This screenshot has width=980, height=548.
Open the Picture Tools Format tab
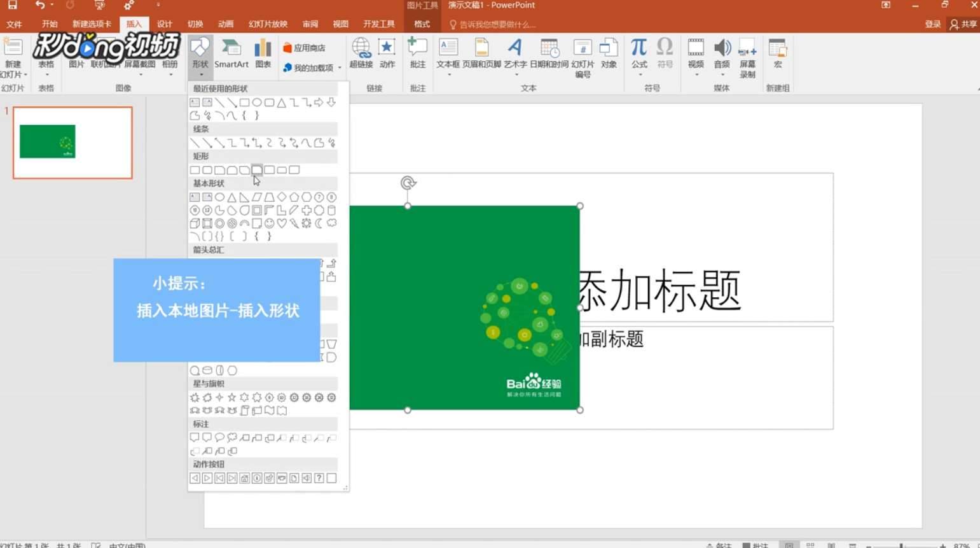click(422, 24)
